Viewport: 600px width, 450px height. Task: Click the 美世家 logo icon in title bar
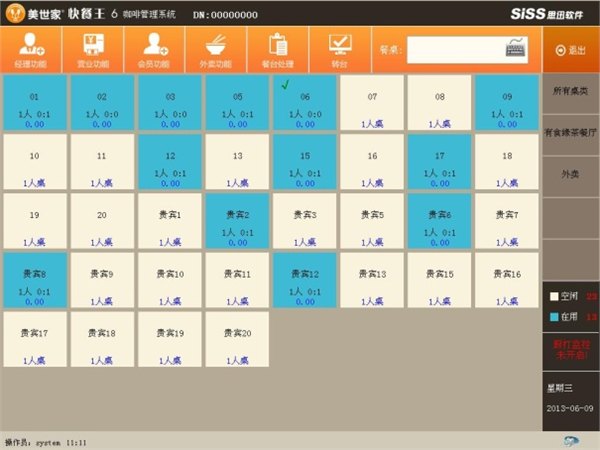click(15, 13)
